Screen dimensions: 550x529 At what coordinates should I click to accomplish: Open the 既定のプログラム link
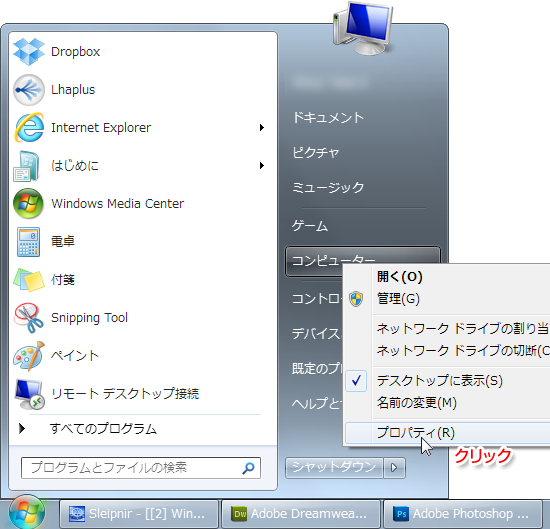pyautogui.click(x=317, y=369)
